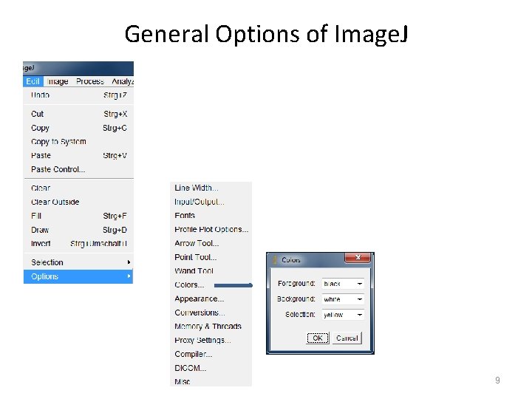The height and width of the screenshot is (399, 532).
Task: Select Compiler... entry
Action: click(211, 354)
